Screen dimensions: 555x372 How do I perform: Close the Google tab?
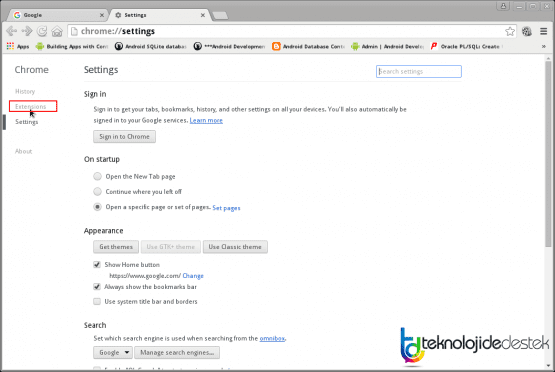(102, 15)
